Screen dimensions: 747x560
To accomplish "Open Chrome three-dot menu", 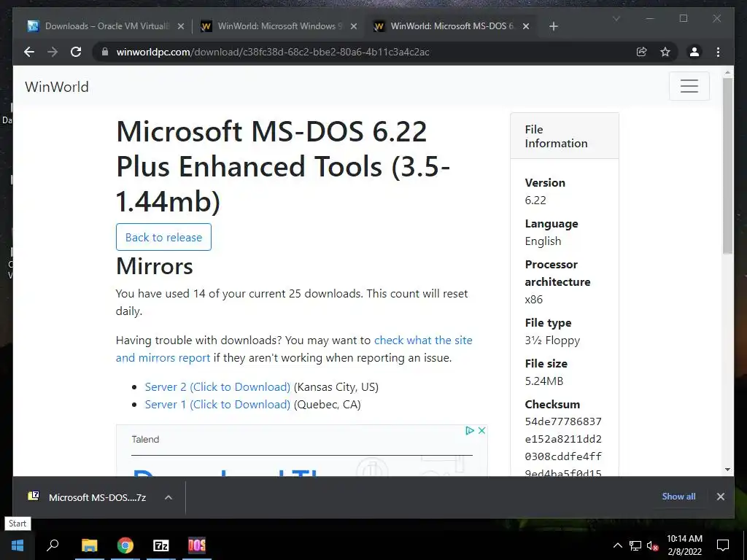I will (718, 52).
